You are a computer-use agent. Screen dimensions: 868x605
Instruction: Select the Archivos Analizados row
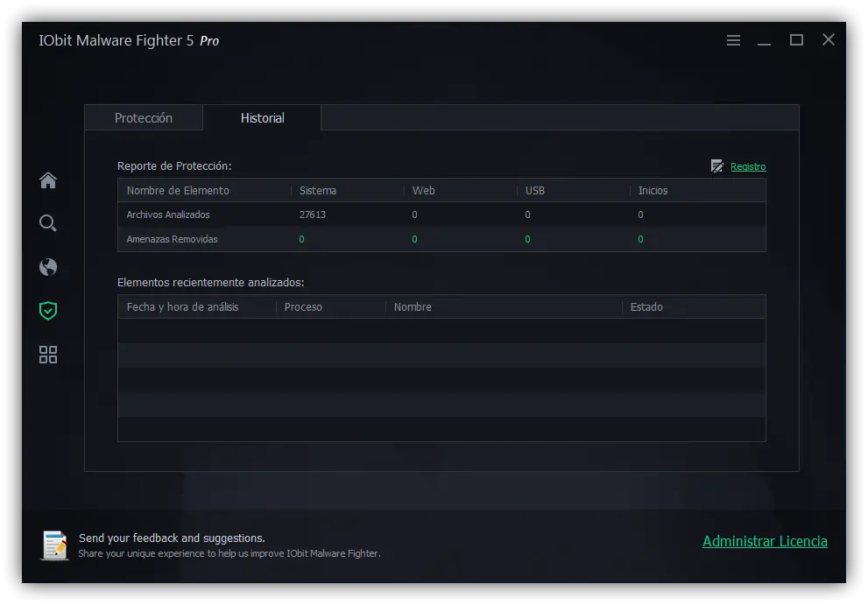[x=168, y=215]
